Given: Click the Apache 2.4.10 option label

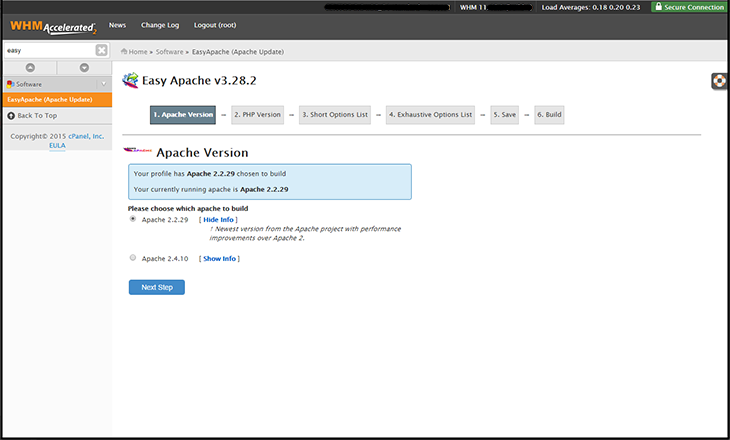Looking at the screenshot, I should [165, 258].
